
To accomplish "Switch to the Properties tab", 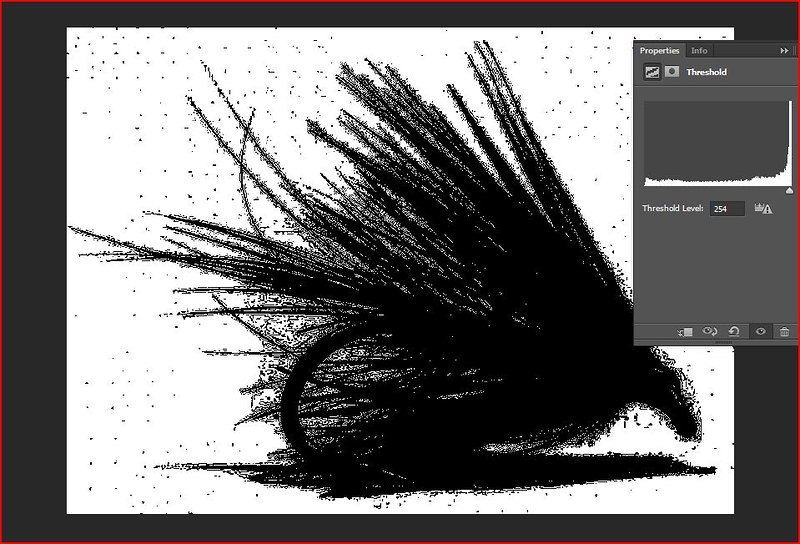I will [x=659, y=50].
